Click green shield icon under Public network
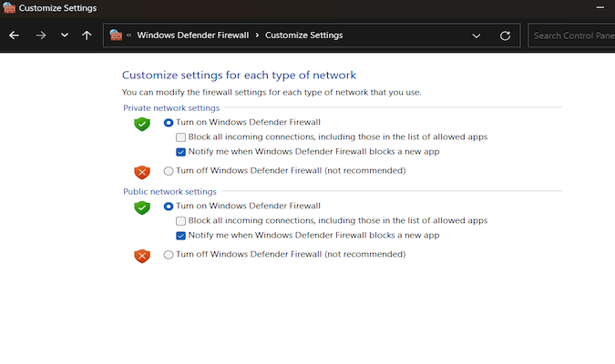This screenshot has height=364, width=615. coord(142,207)
